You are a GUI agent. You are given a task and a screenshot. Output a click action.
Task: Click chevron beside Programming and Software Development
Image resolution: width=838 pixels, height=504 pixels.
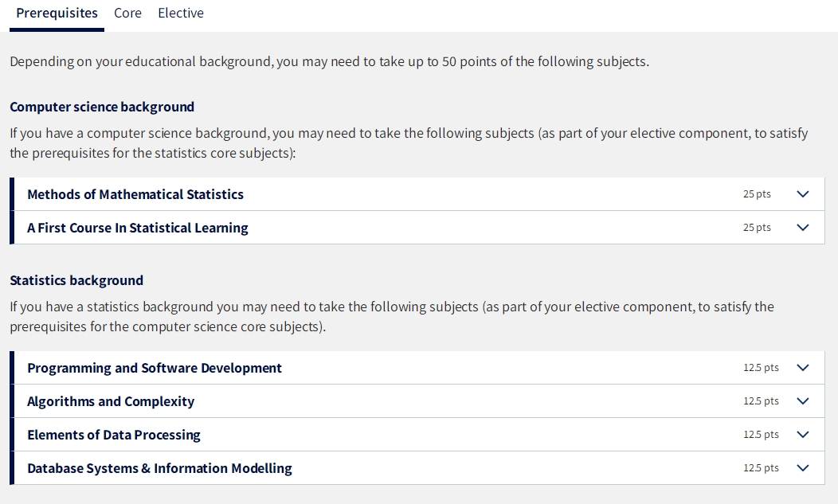(803, 368)
